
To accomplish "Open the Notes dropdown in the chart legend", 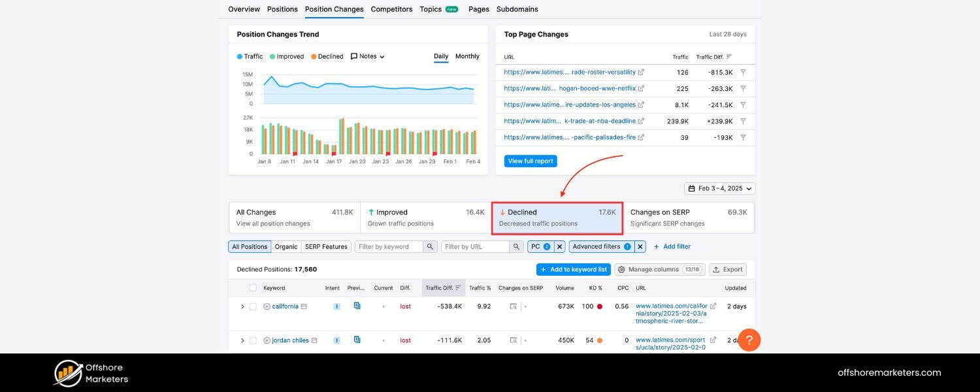I will tap(368, 56).
